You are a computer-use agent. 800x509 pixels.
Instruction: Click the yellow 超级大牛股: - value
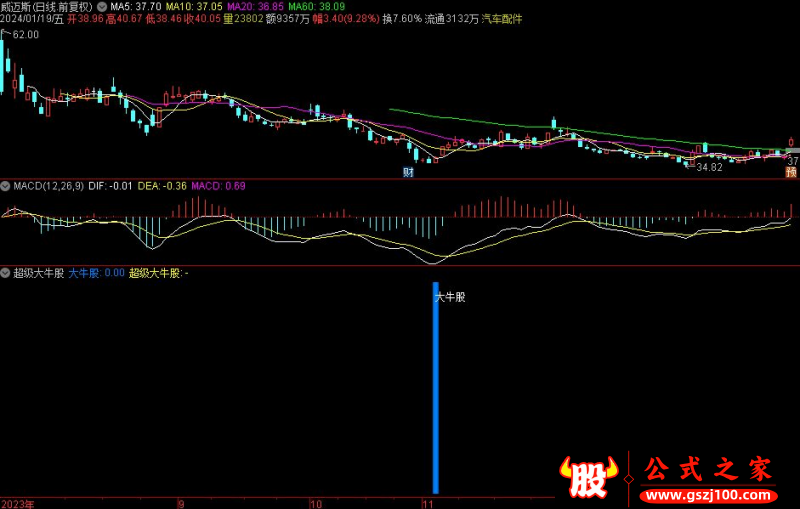tap(159, 273)
